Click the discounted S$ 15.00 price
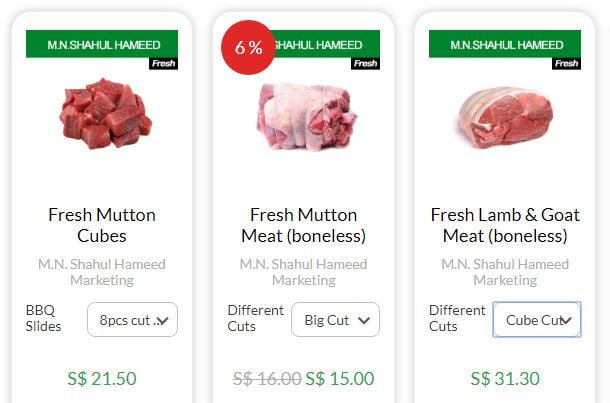This screenshot has width=610, height=403. tap(340, 379)
